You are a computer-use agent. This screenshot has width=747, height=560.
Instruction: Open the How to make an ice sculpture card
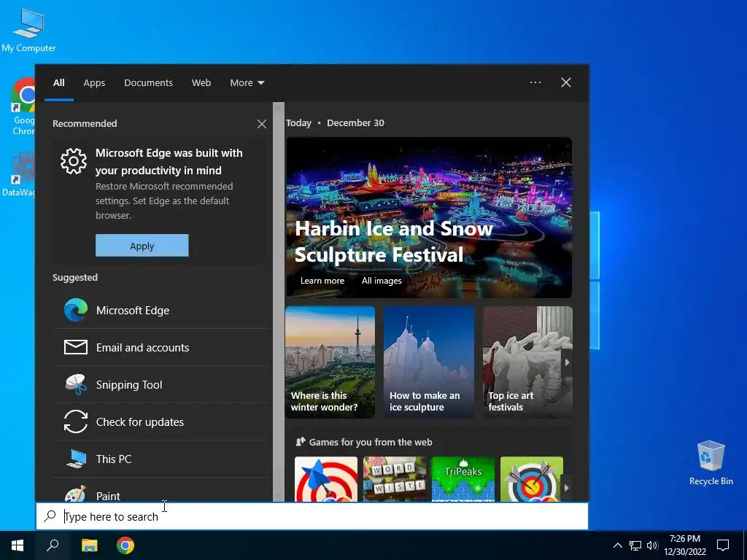click(429, 362)
